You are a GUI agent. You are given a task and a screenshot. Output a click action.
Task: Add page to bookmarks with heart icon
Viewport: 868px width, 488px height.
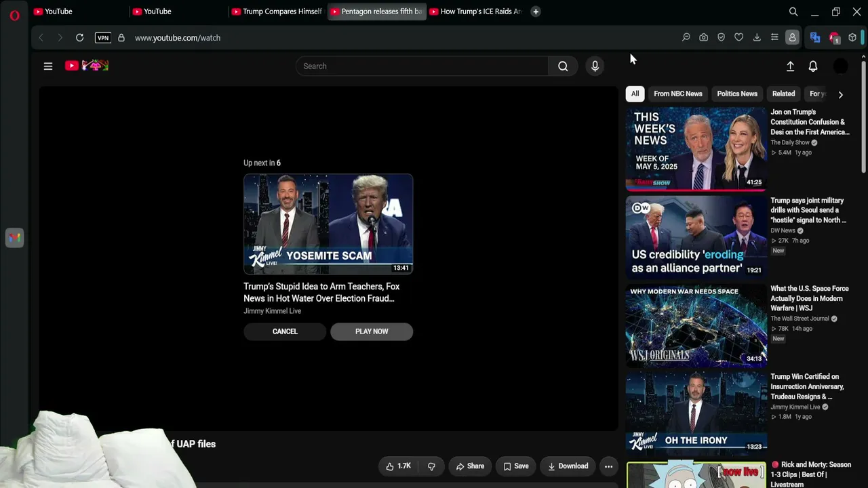(739, 38)
